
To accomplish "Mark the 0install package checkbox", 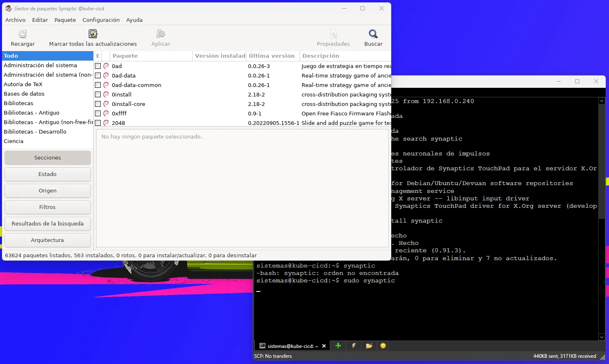I will click(x=98, y=94).
